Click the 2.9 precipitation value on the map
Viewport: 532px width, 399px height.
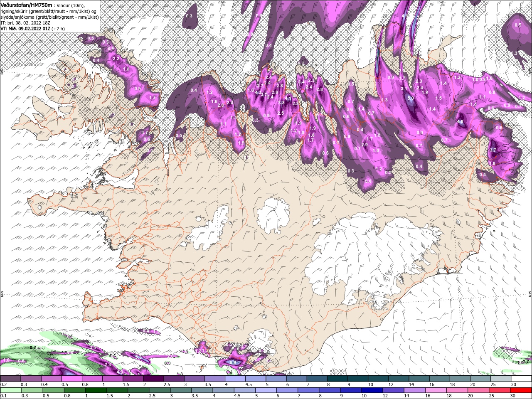(x=365, y=145)
